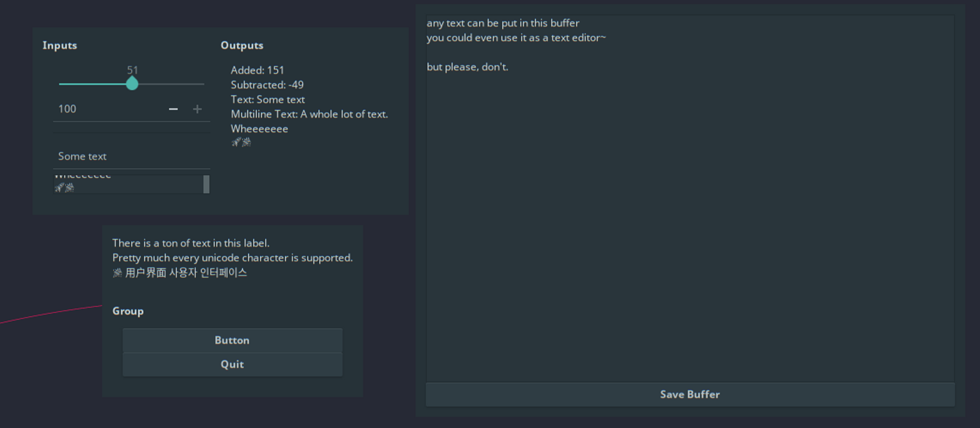Image resolution: width=980 pixels, height=428 pixels.
Task: Decrement the number input using the − control
Action: pyautogui.click(x=173, y=109)
